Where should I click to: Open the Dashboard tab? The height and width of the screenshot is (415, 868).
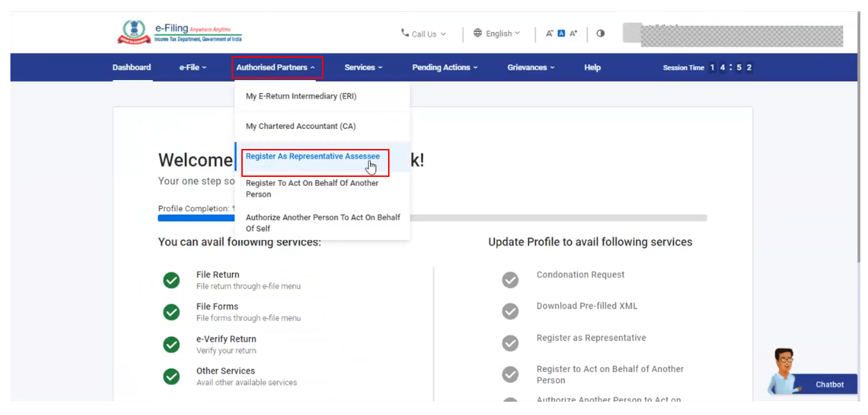pyautogui.click(x=131, y=68)
